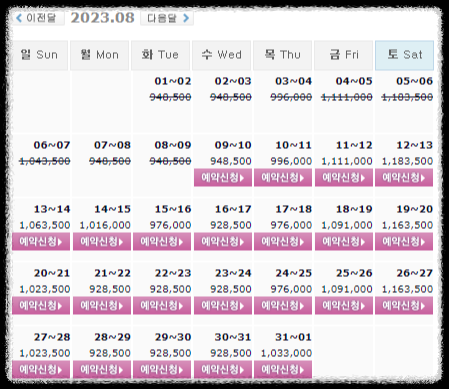Click the 05~06 date label
449x389 pixels.
pos(414,81)
